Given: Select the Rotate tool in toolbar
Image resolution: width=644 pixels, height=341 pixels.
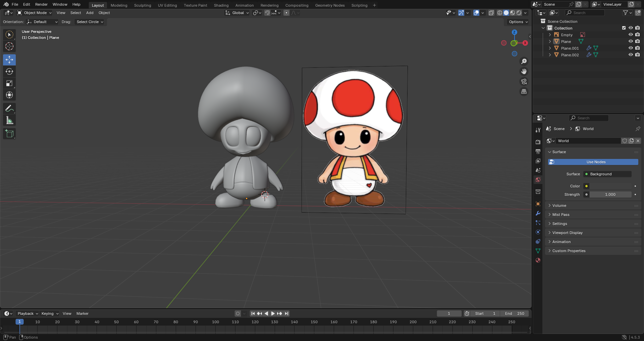Looking at the screenshot, I should (x=9, y=71).
